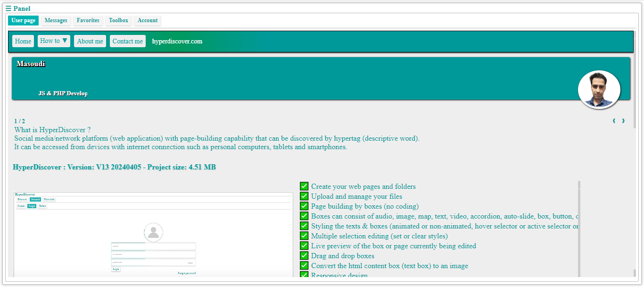This screenshot has width=644, height=287.
Task: Click check mark beside Multiple selection editing
Action: point(304,236)
